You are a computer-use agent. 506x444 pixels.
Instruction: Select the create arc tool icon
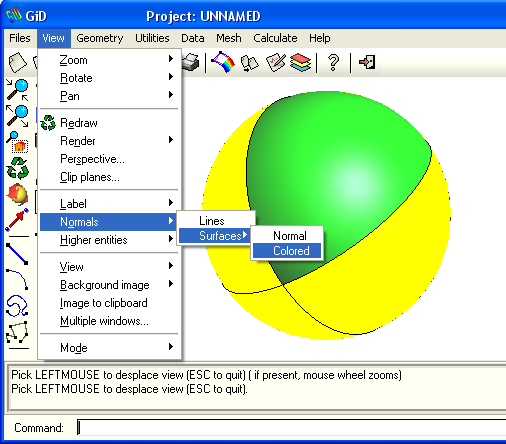coord(17,279)
